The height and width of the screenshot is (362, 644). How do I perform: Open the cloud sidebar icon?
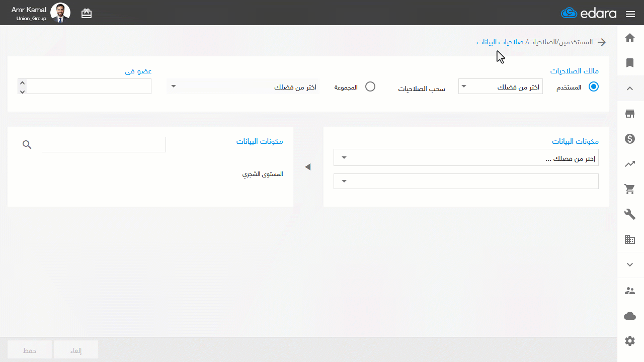[630, 316]
